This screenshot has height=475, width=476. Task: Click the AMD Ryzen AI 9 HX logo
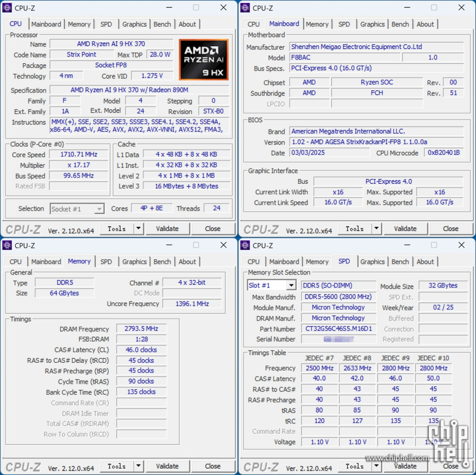tap(204, 60)
